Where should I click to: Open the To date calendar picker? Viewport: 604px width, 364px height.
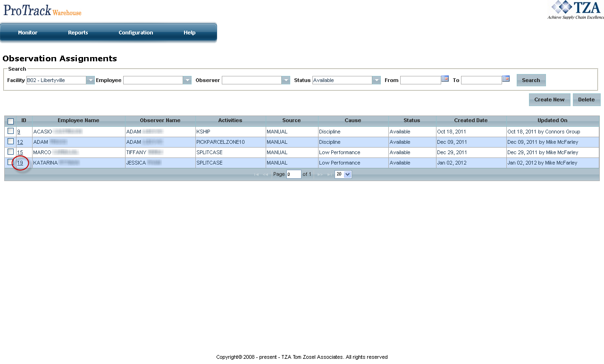point(505,79)
